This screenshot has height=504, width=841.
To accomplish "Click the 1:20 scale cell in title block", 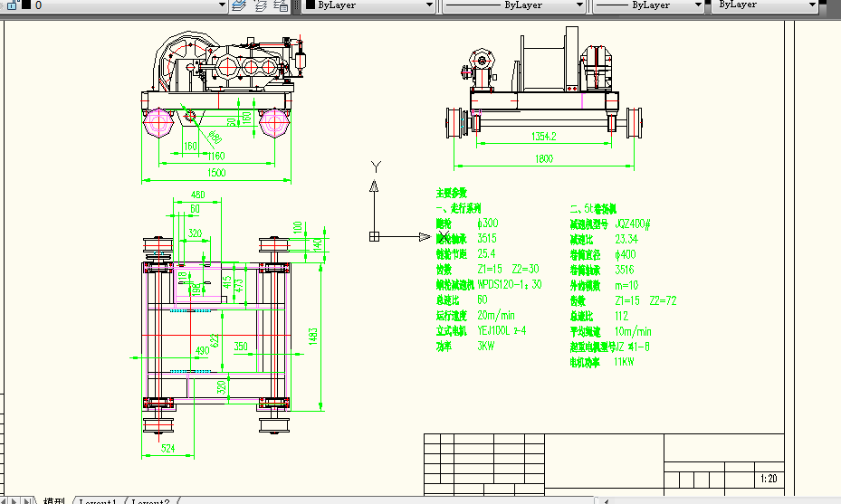I will point(768,478).
